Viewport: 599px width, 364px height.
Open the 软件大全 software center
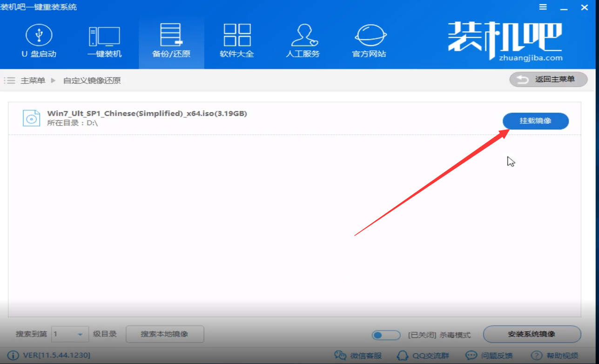237,41
